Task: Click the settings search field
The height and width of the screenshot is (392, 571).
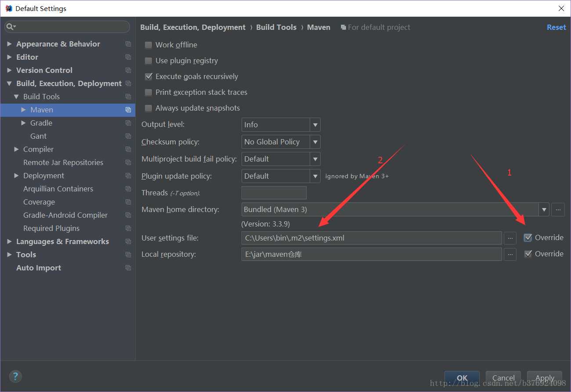Action: coord(67,27)
